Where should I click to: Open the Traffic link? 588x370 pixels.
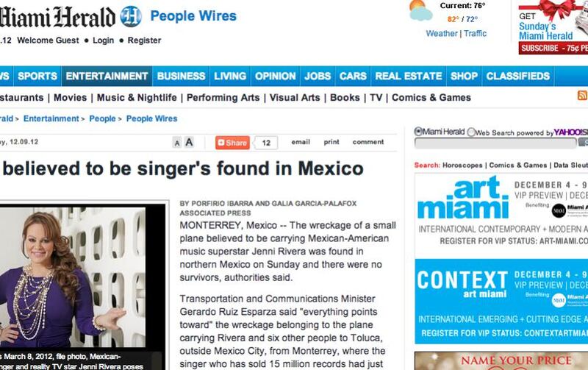[475, 33]
